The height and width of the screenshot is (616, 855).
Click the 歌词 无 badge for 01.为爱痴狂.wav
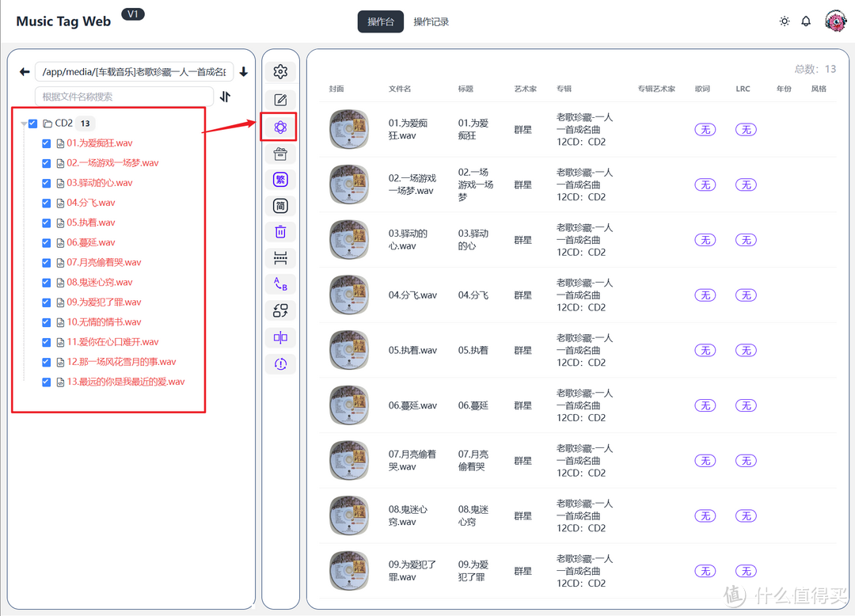pyautogui.click(x=705, y=130)
